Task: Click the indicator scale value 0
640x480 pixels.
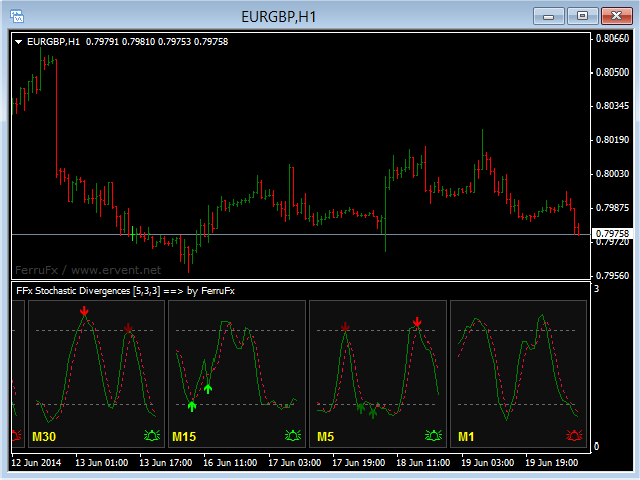Action: (596, 447)
